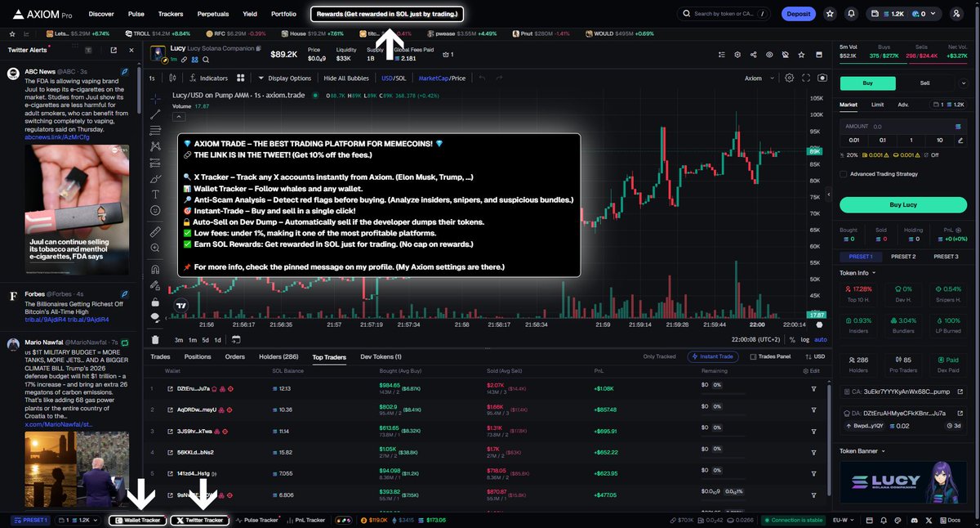Toggle MarketCap/Price chart mode
Screen dimensions: 980x528
point(442,78)
